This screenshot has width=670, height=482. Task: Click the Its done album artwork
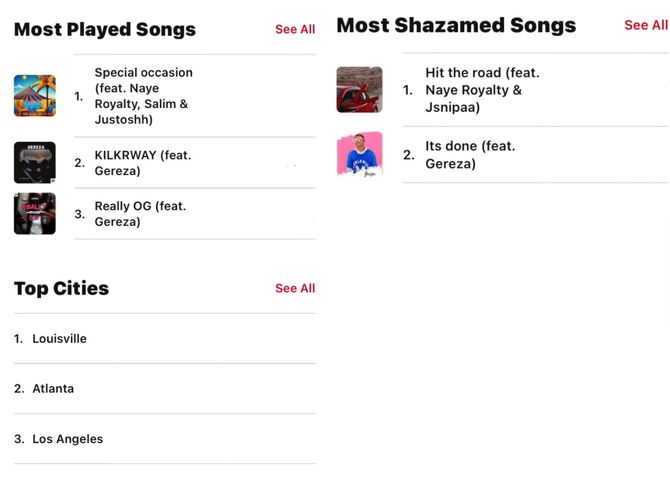point(359,154)
